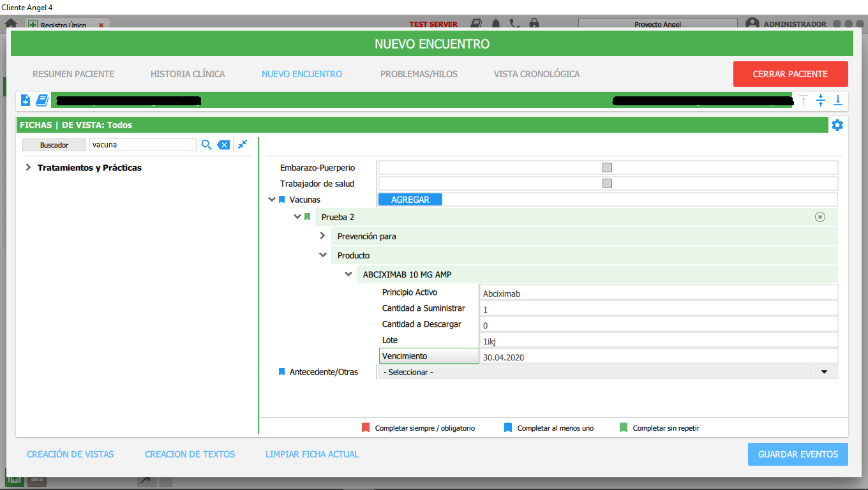This screenshot has height=490, width=868.
Task: Click the new document icon with plus
Action: (x=26, y=100)
